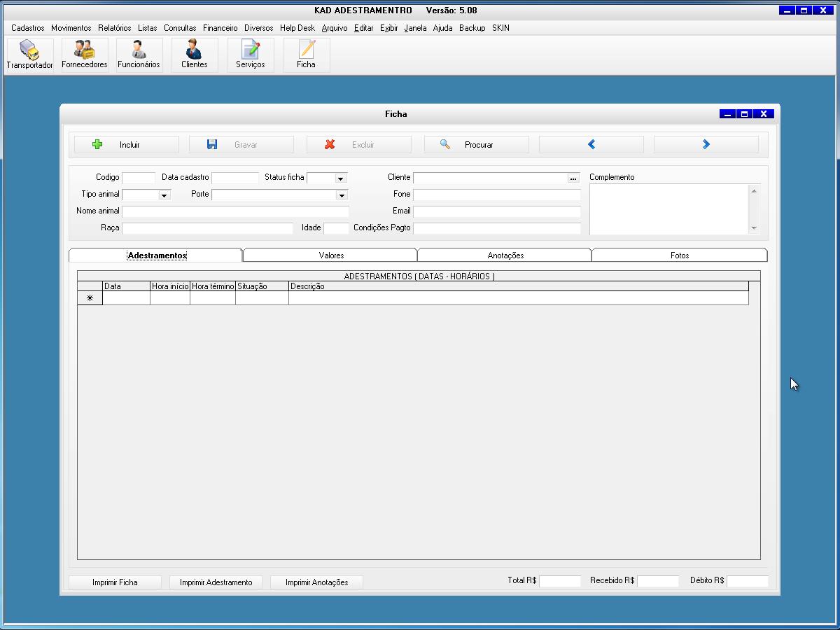
Task: Open the Serviços toolbar icon
Action: pos(251,55)
